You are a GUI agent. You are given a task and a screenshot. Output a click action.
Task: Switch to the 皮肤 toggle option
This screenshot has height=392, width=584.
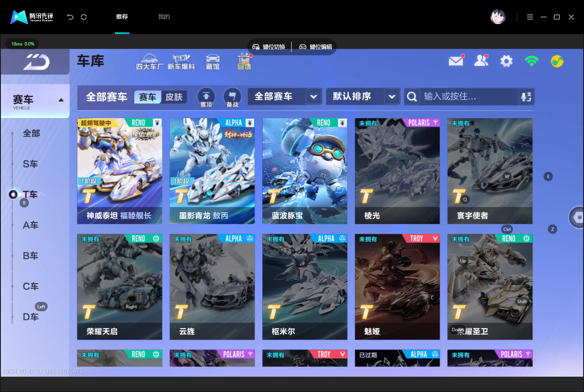[x=174, y=97]
